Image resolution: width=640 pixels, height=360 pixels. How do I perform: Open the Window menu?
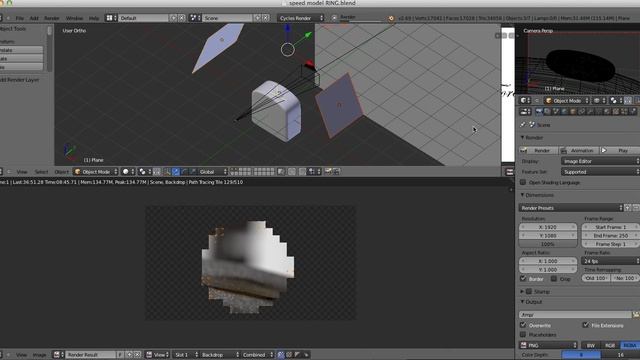click(x=74, y=18)
